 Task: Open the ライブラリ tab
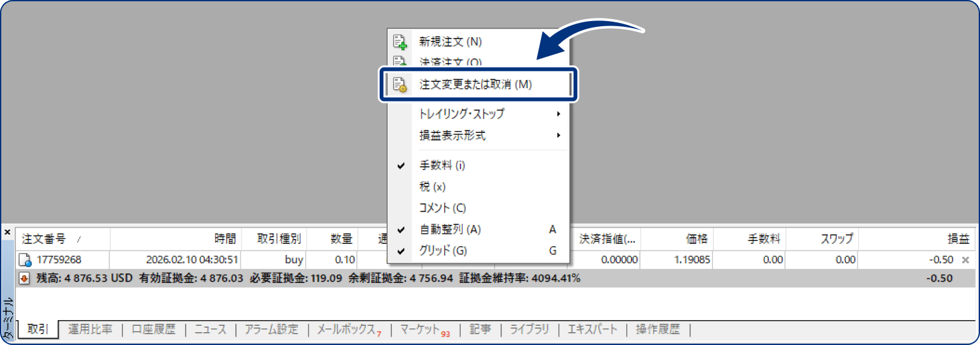529,330
